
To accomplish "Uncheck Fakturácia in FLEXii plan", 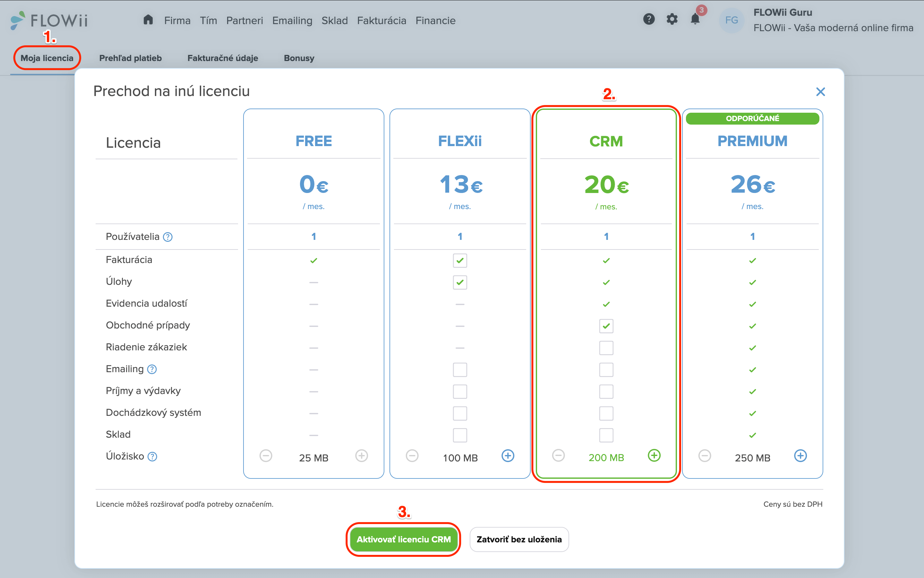I will (x=460, y=261).
